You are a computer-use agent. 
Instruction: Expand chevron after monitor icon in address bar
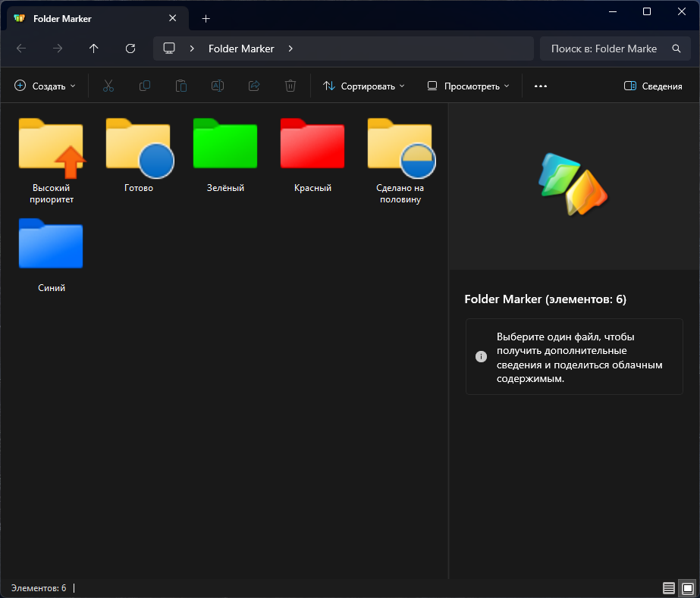192,49
